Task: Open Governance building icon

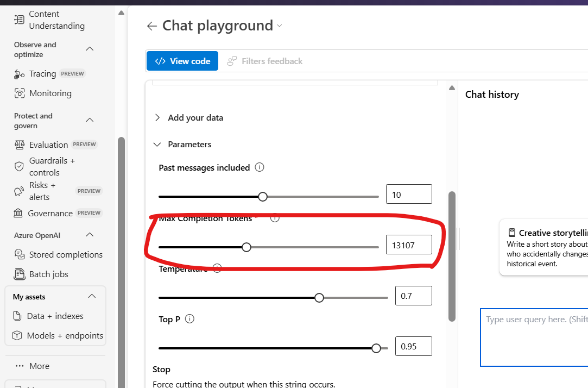Action: [18, 213]
